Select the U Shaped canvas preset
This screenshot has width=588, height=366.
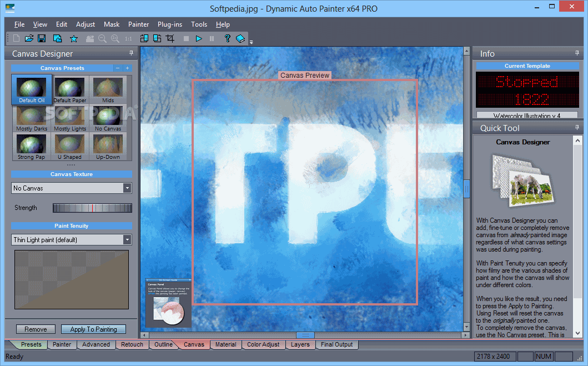[x=70, y=147]
